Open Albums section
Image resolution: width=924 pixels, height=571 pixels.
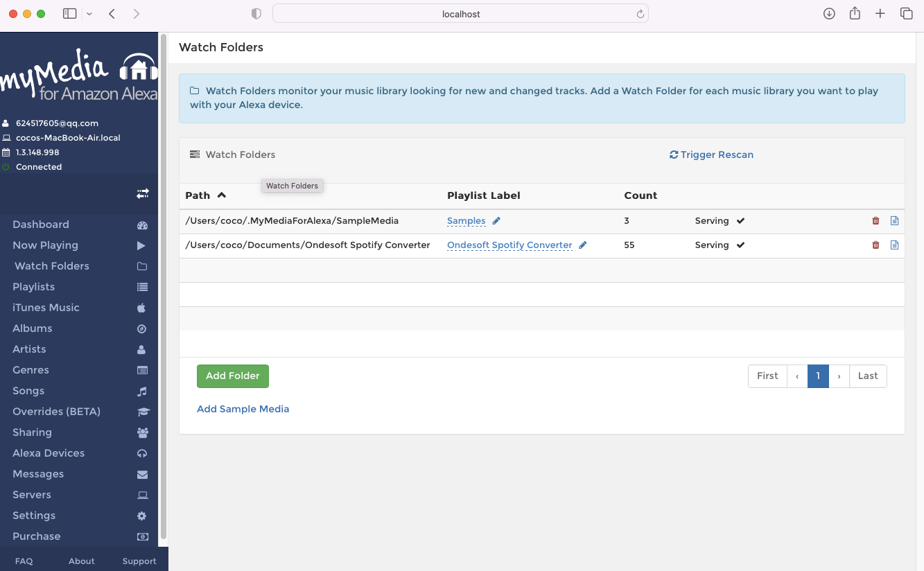click(33, 328)
